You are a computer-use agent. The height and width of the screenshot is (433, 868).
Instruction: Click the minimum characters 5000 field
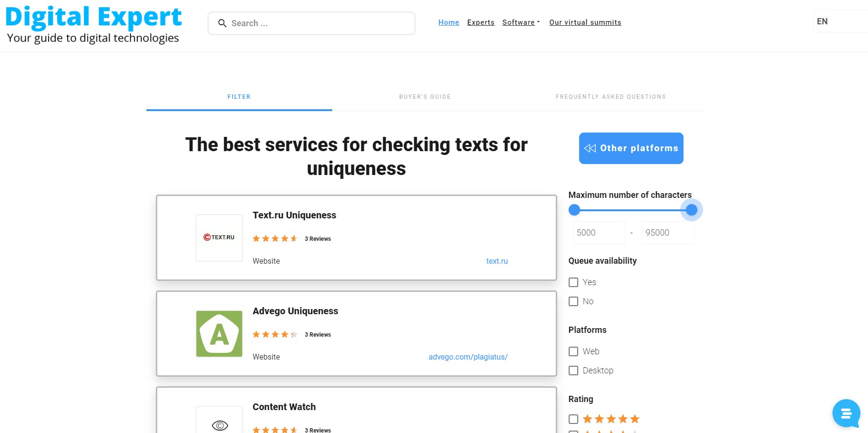click(x=599, y=233)
